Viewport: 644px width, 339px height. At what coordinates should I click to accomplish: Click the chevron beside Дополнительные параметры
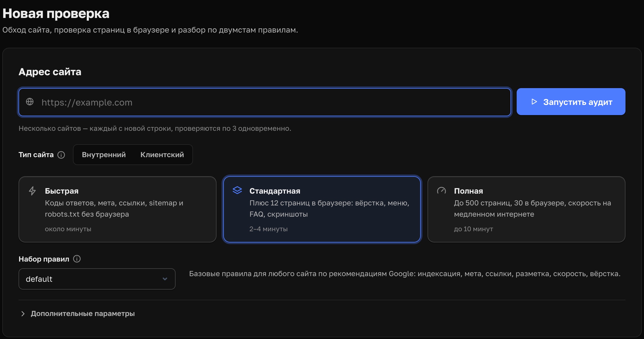[x=23, y=314]
